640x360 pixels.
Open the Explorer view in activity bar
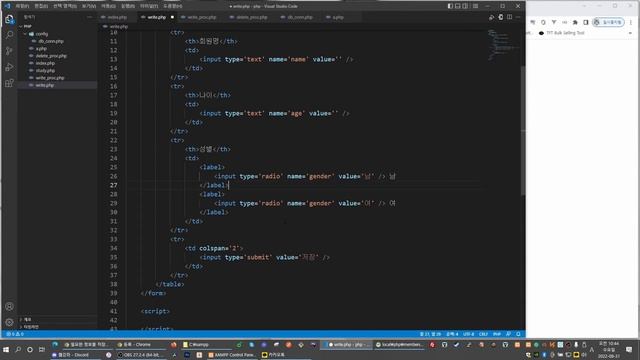pyautogui.click(x=9, y=19)
